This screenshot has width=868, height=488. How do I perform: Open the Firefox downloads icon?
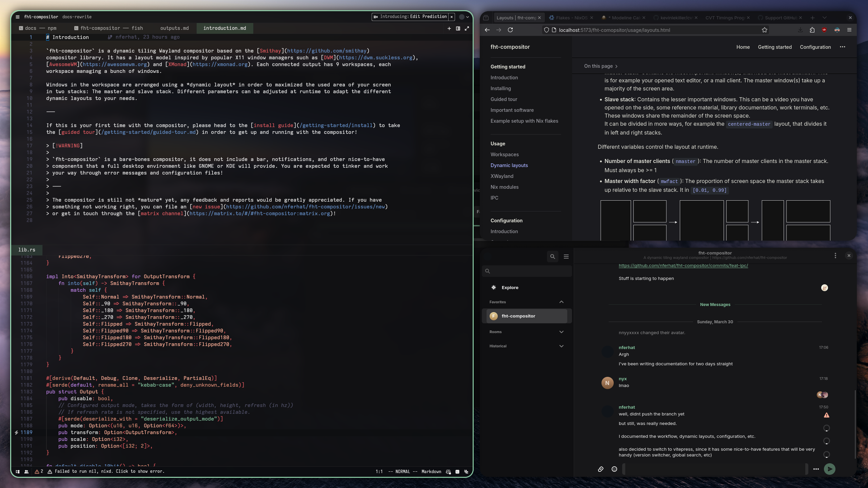tap(800, 30)
